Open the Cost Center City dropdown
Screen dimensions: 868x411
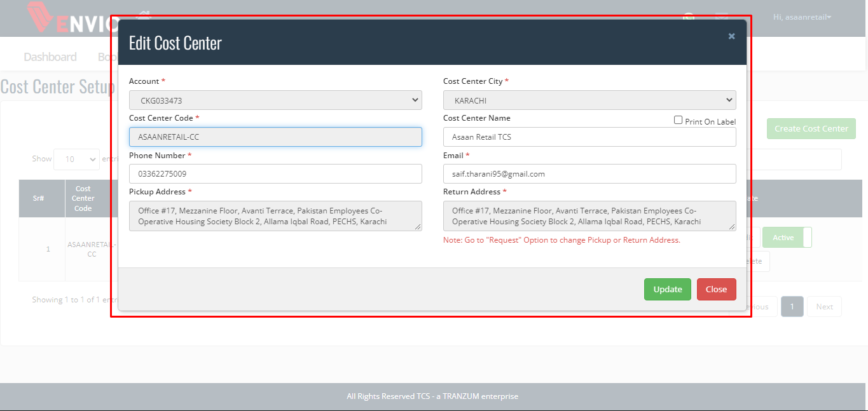[x=589, y=100]
